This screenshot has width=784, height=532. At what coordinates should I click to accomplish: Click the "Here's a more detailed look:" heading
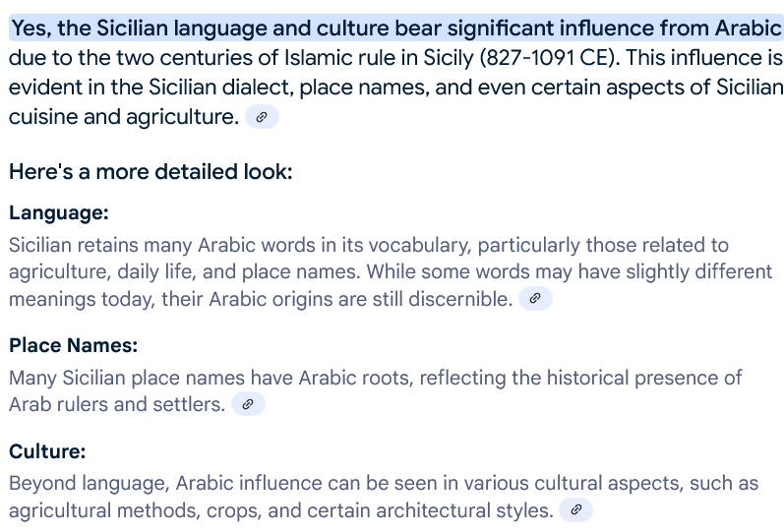[151, 172]
